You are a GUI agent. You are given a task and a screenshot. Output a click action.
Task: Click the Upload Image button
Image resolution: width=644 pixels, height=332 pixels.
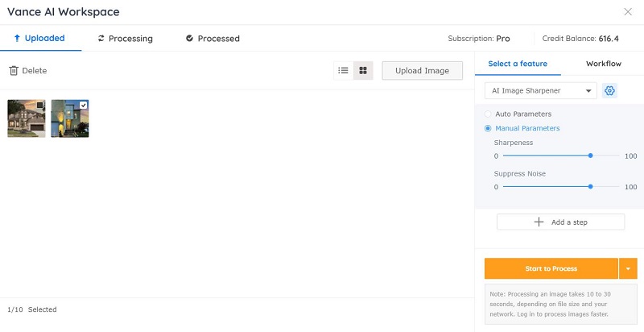(x=422, y=71)
